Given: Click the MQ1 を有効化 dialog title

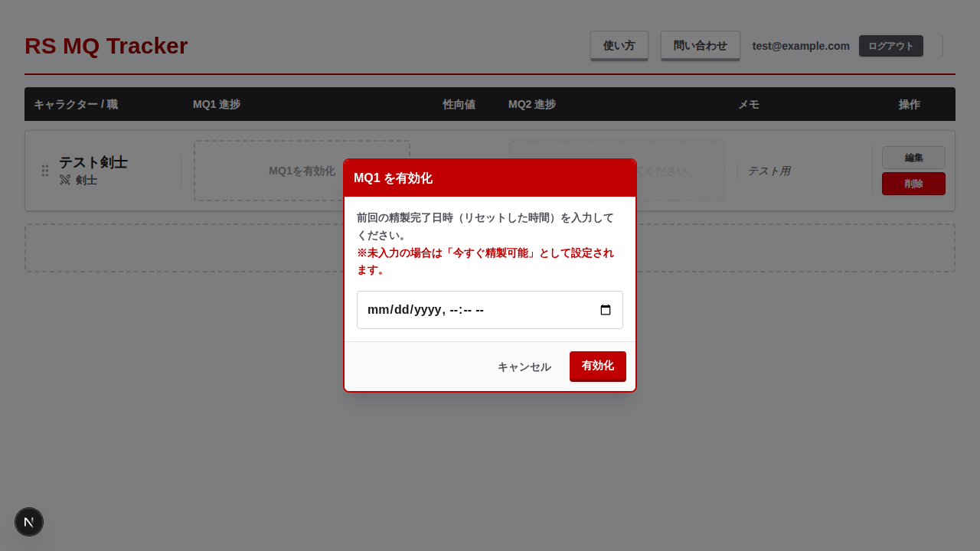Looking at the screenshot, I should [x=393, y=178].
